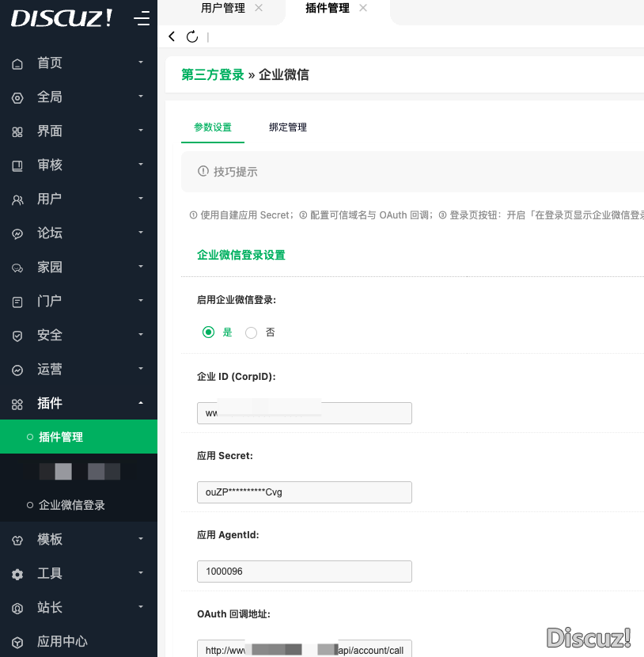This screenshot has height=657, width=644.
Task: Select 否 to disable WeCom login
Action: 251,332
